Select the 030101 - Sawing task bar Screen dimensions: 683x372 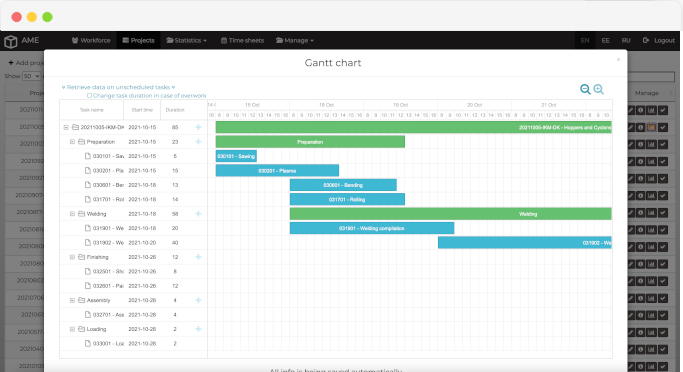tap(236, 156)
